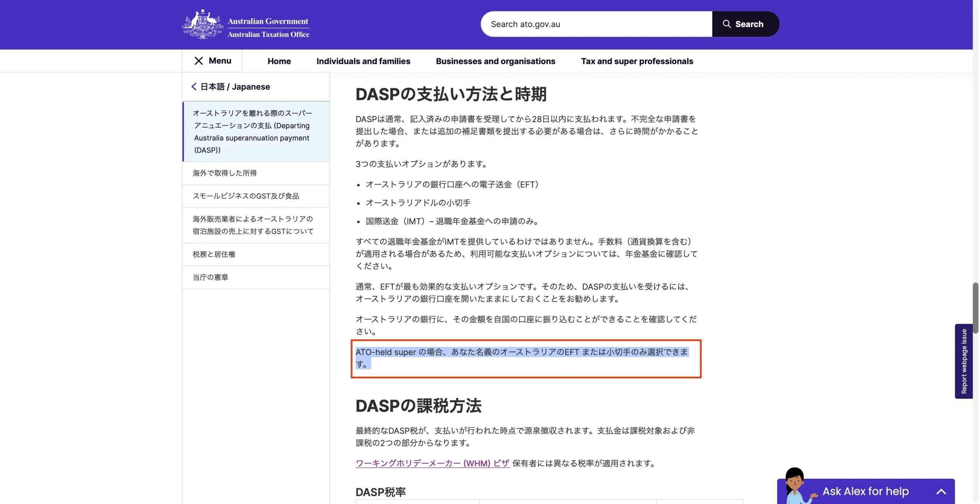This screenshot has height=504, width=980.
Task: Select the highlighted Departing Australia superannuation payment item
Action: [x=253, y=132]
